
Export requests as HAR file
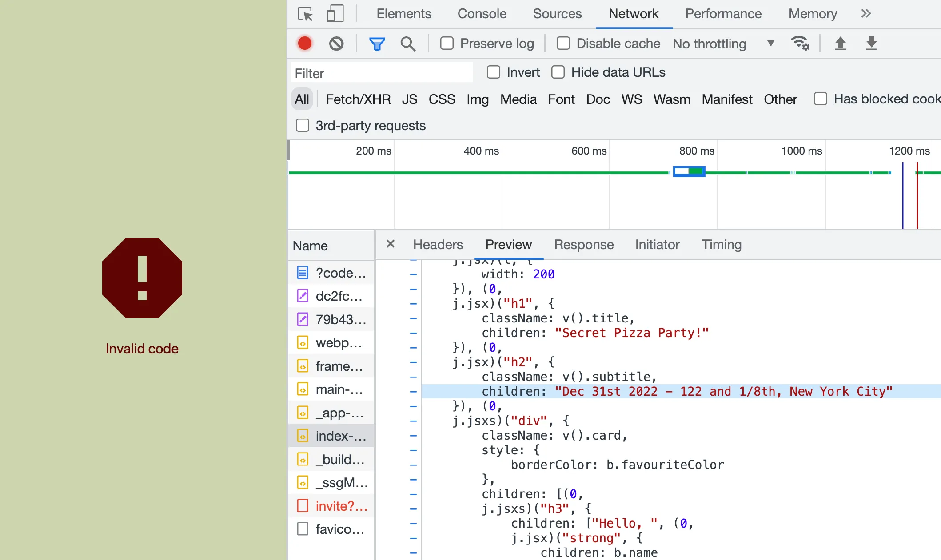(871, 43)
